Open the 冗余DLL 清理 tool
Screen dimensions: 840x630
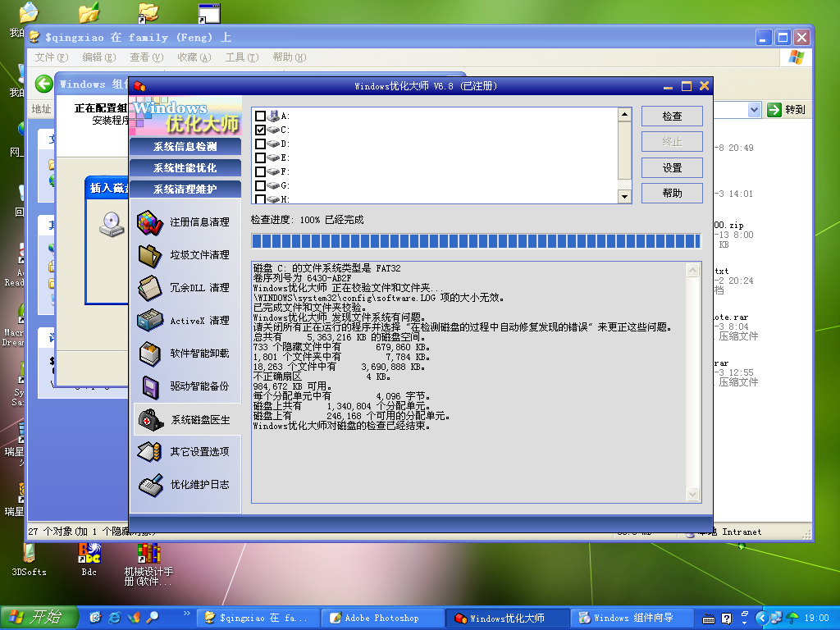tap(185, 288)
